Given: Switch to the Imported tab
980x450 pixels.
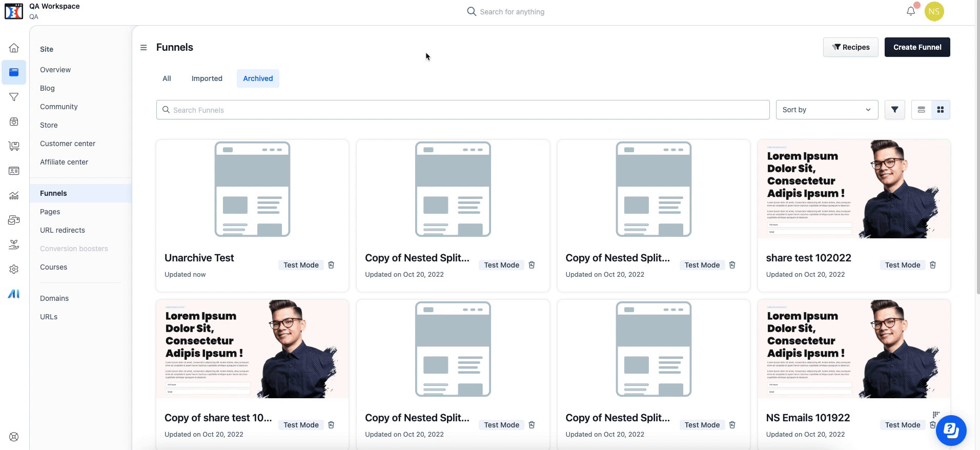Looking at the screenshot, I should coord(207,78).
